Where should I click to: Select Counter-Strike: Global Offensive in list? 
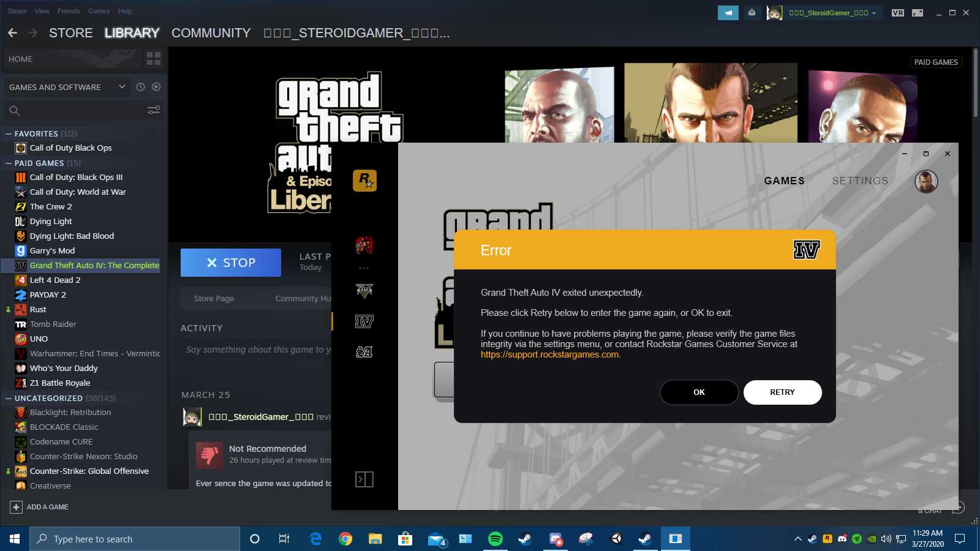pyautogui.click(x=82, y=471)
